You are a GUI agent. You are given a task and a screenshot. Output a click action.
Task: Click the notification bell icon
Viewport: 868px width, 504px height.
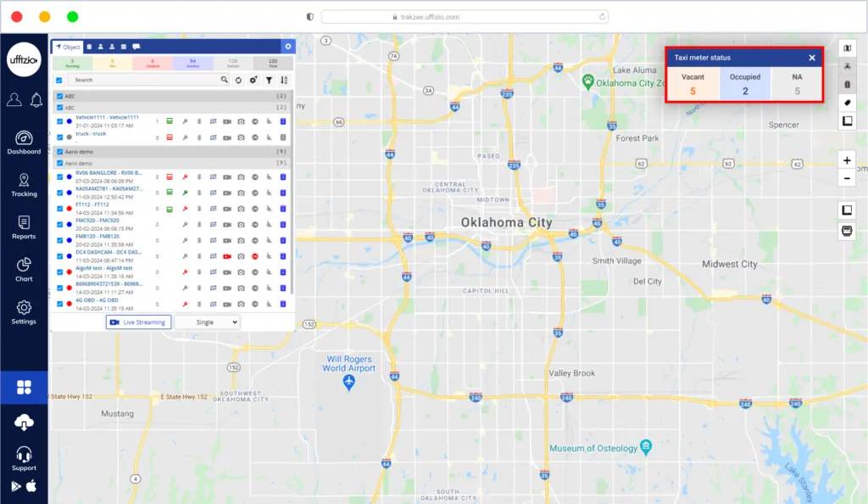tap(36, 100)
